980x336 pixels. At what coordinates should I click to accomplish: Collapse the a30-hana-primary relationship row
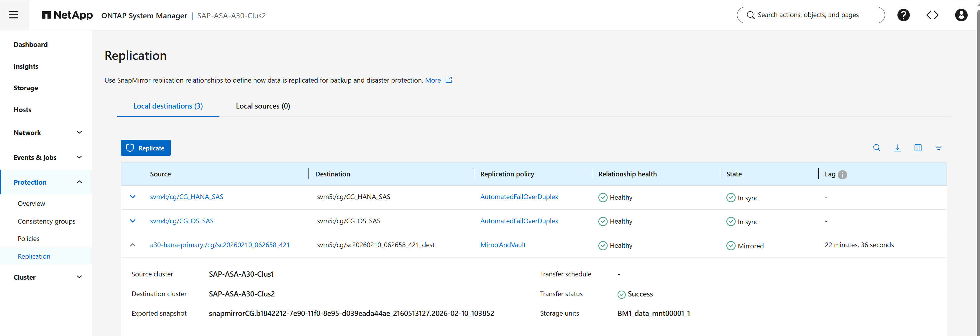pos(133,245)
